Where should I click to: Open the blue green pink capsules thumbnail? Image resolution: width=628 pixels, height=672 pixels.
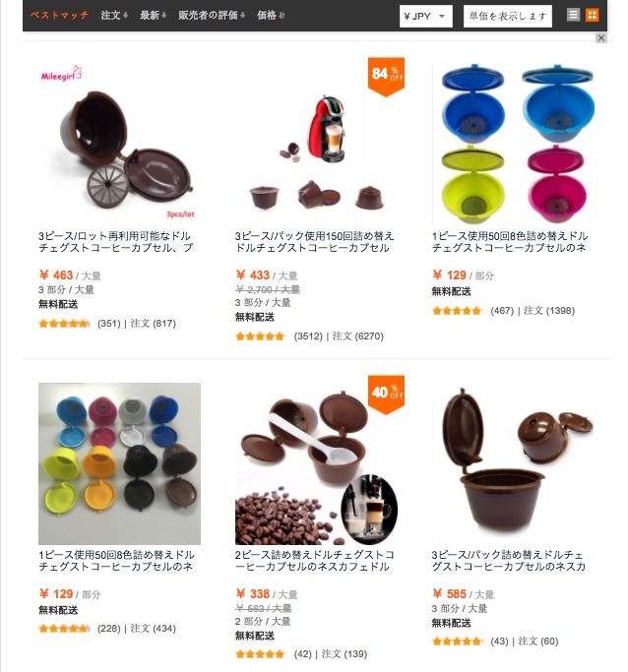(514, 145)
